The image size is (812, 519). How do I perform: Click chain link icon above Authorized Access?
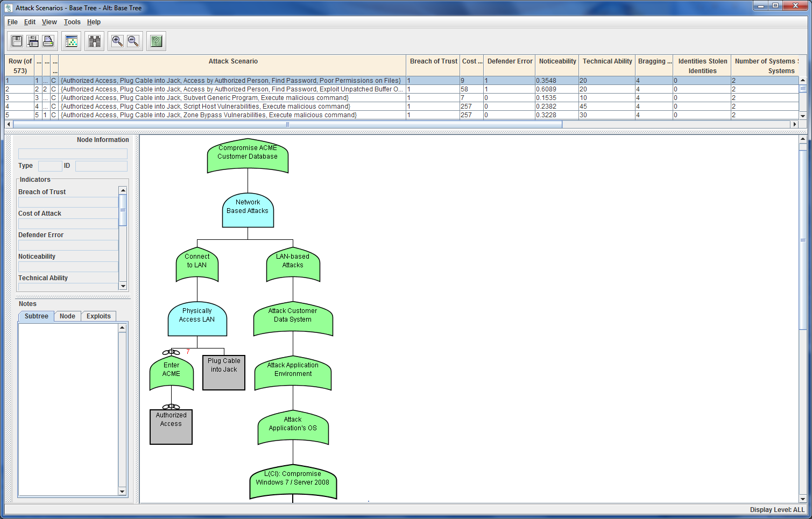coord(171,407)
